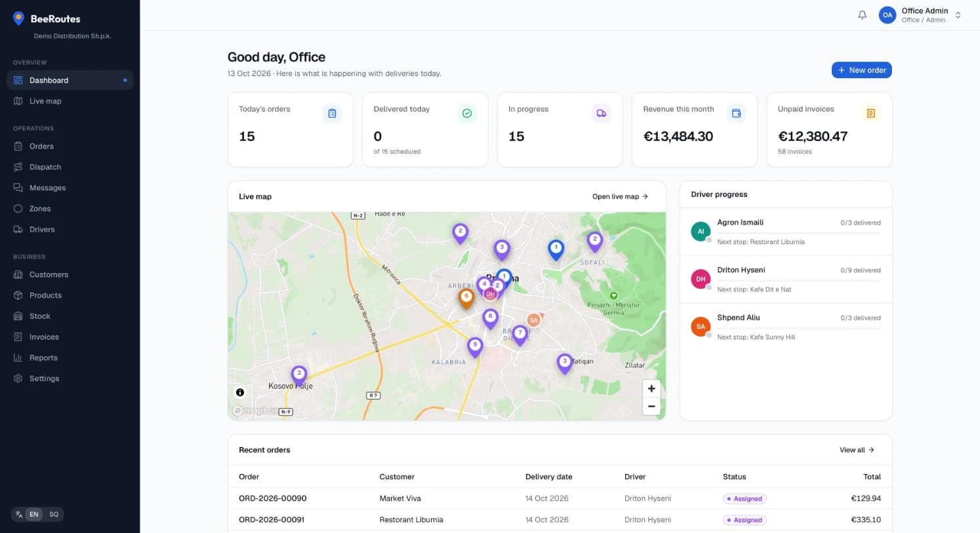980x533 pixels.
Task: Click Agron Ismaili's AI avatar
Action: (x=701, y=231)
